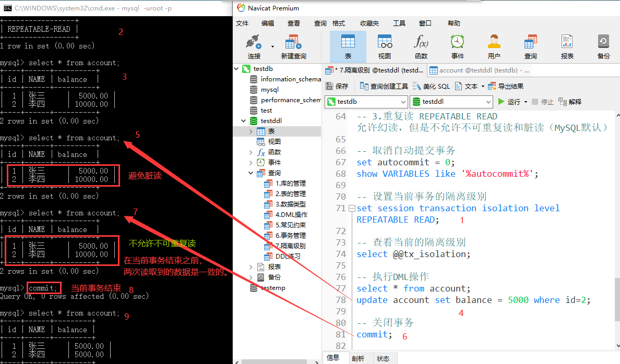Viewport: 620px width, 364px height.
Task: Open the 文件 menu
Action: pos(242,23)
